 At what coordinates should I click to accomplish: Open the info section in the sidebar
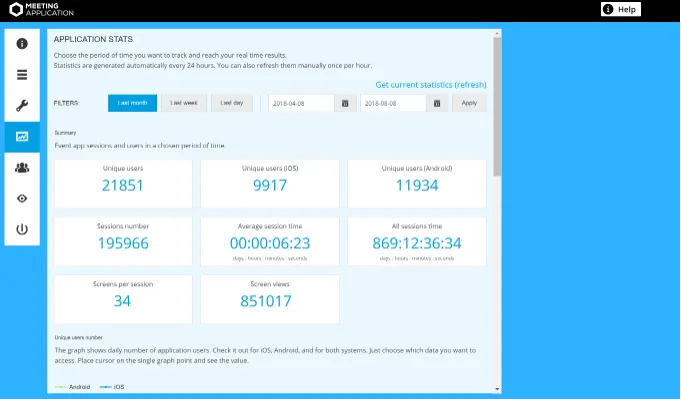[x=22, y=44]
